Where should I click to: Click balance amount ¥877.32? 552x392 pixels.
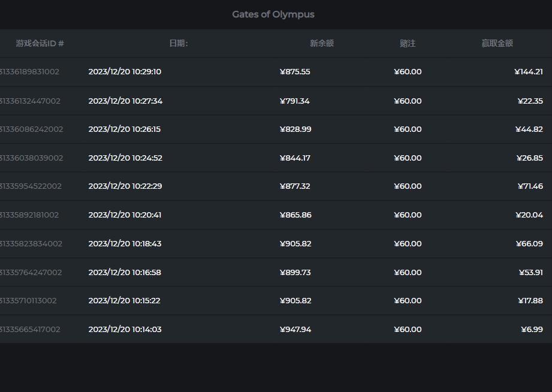click(x=295, y=186)
